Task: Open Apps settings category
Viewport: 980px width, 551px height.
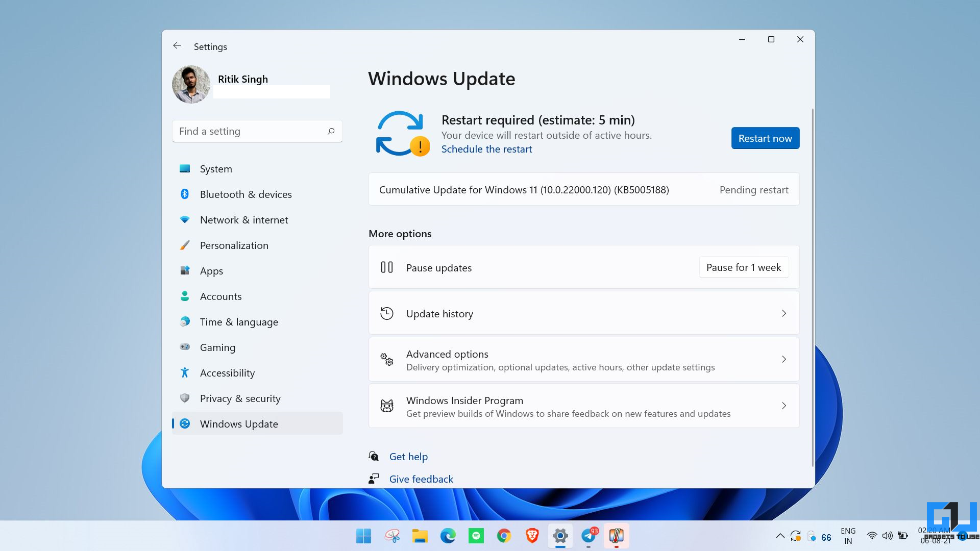Action: (257, 271)
